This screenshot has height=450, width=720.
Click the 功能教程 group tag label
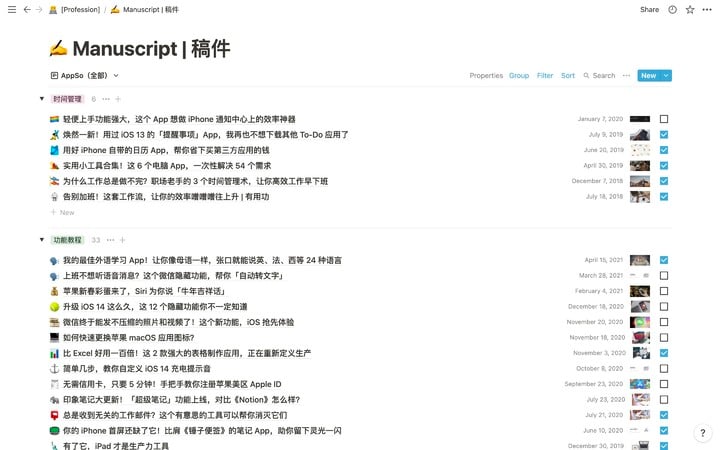tap(67, 240)
